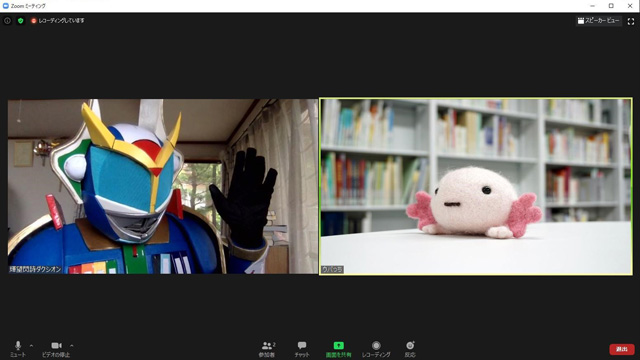Click the red recording indicator label

click(x=58, y=20)
